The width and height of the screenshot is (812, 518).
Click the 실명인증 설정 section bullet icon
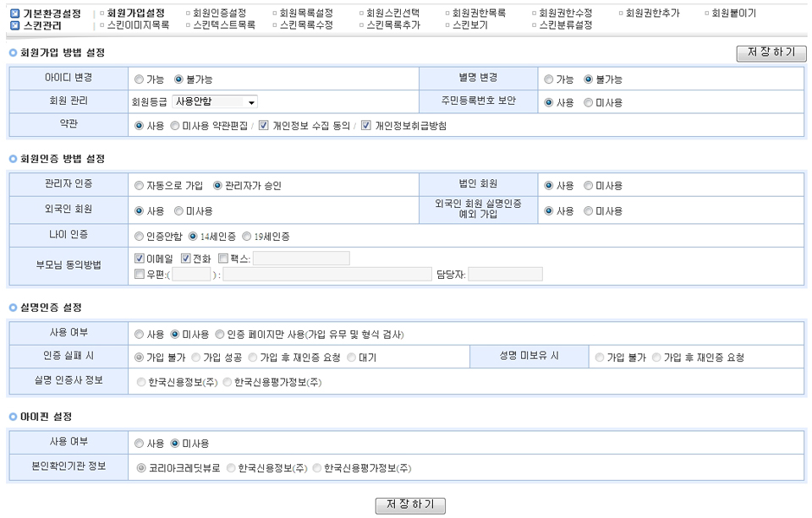[13, 307]
